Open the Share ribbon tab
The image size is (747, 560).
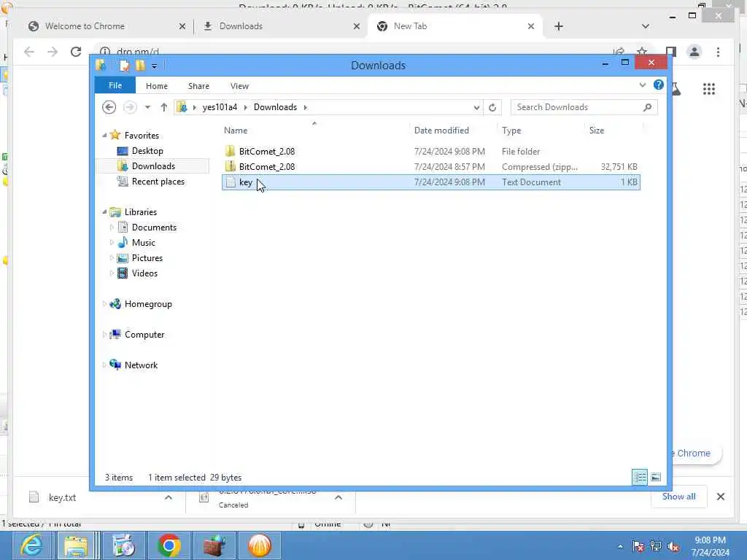198,86
